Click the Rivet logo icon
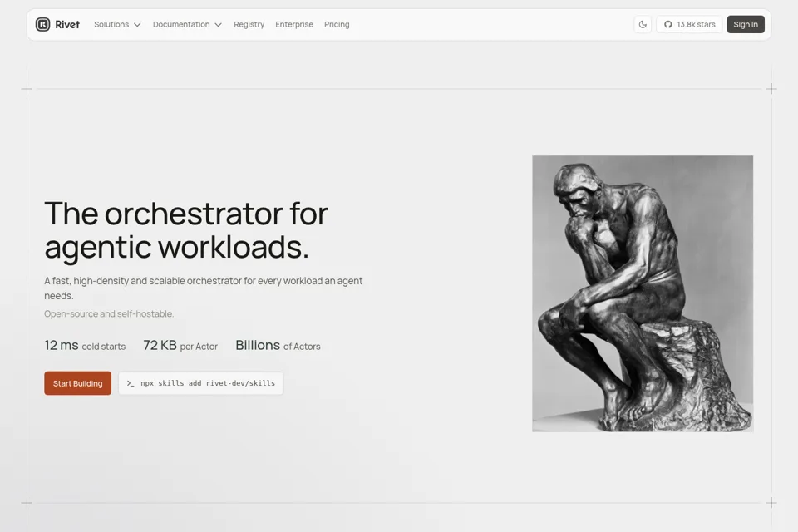Image resolution: width=798 pixels, height=532 pixels. tap(42, 24)
